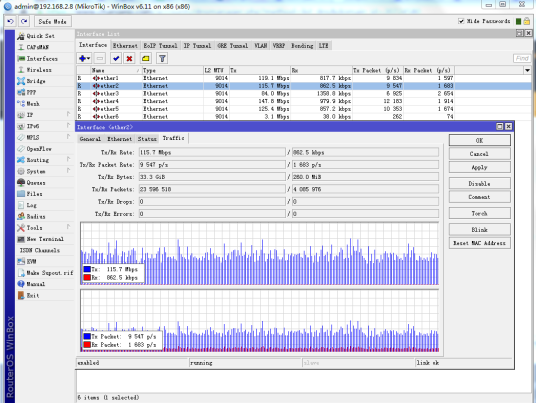Click Torch button
The height and width of the screenshot is (403, 536).
click(480, 213)
